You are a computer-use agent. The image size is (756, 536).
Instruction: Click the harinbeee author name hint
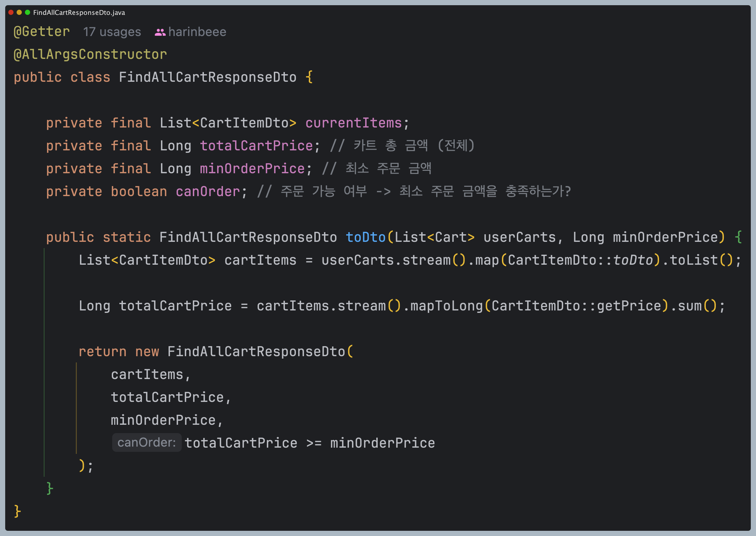tap(197, 32)
